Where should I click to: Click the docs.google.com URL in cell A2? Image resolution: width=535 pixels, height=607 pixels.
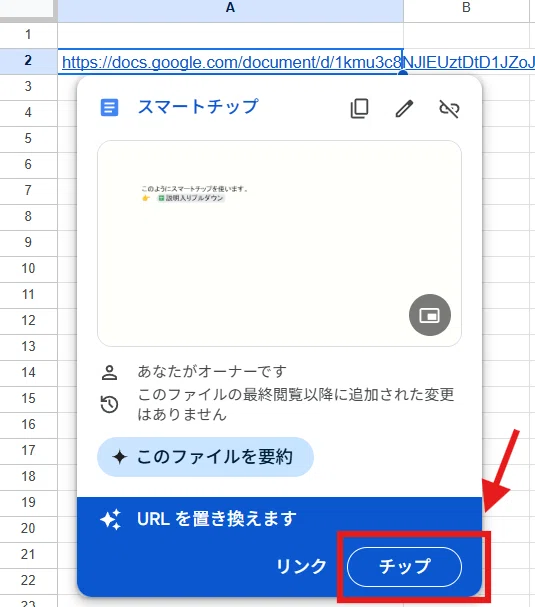pyautogui.click(x=298, y=62)
